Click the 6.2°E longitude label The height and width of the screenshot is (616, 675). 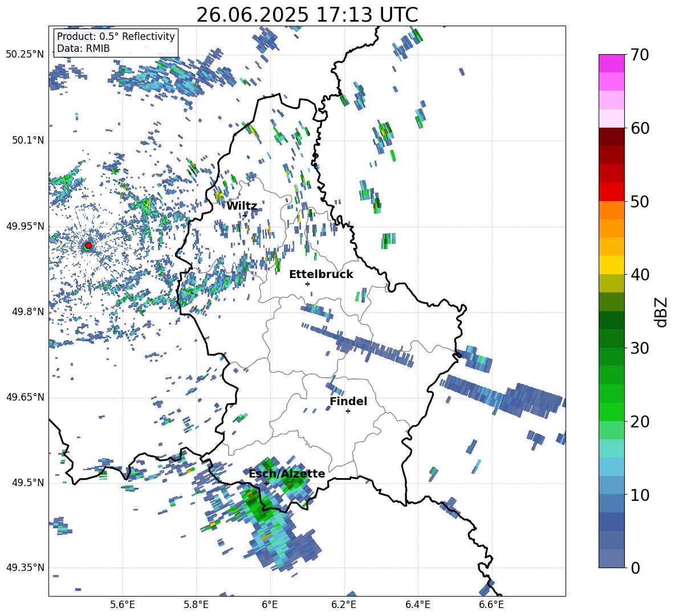(344, 605)
